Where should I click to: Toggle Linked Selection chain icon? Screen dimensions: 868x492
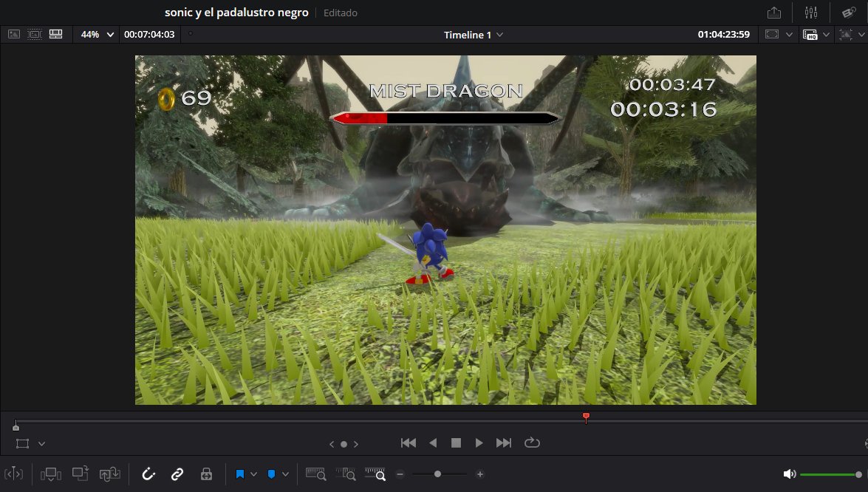pos(177,474)
